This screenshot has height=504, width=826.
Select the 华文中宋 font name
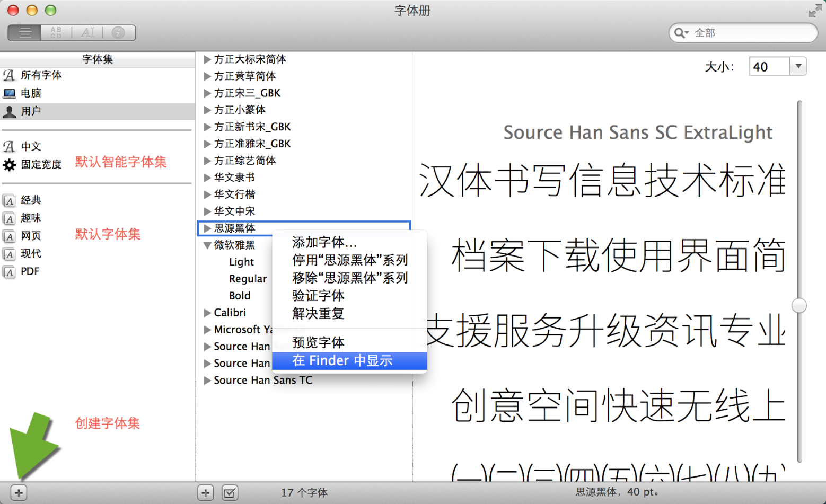(x=234, y=211)
